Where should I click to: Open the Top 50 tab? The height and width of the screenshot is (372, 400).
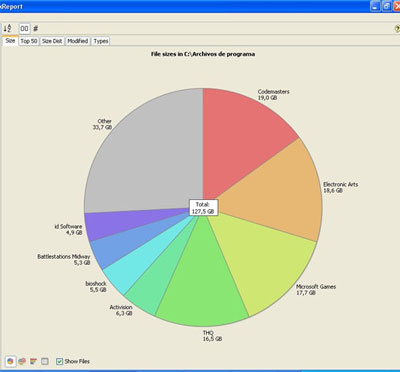29,41
